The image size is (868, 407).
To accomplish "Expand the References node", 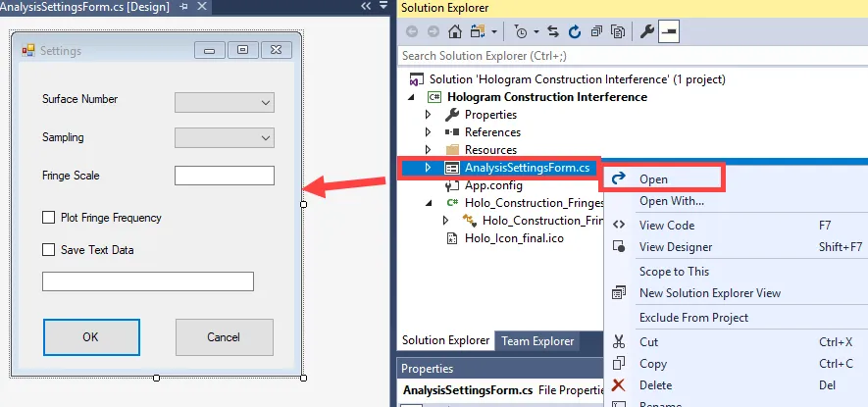I will point(428,132).
